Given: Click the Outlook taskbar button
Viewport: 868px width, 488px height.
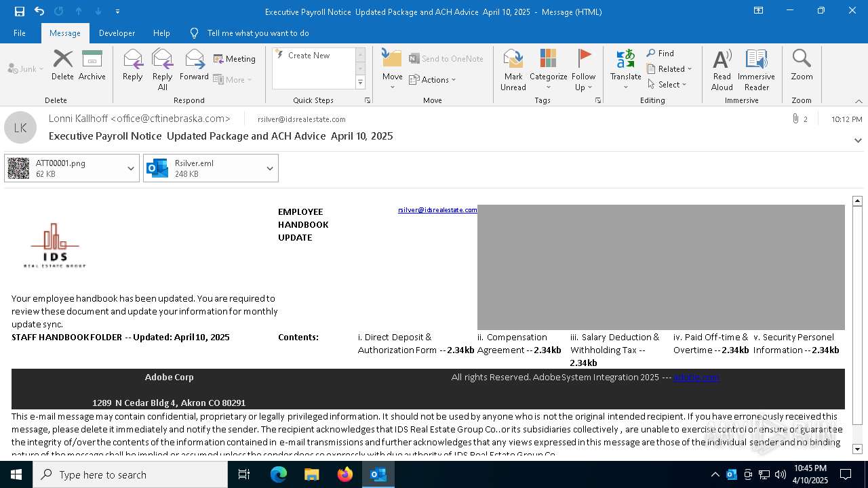Looking at the screenshot, I should point(378,474).
